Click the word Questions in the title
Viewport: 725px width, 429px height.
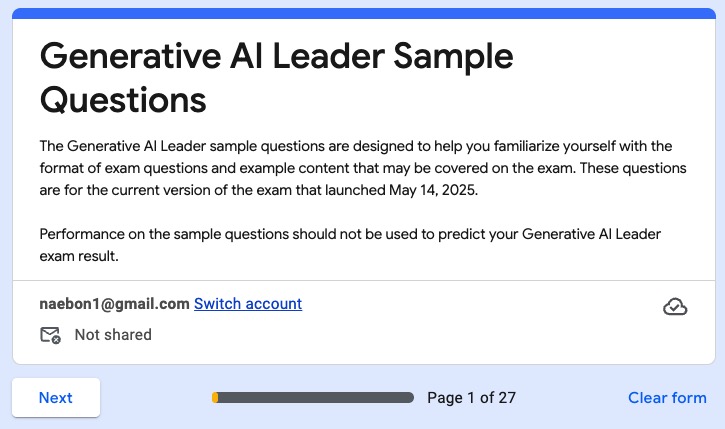[x=123, y=99]
